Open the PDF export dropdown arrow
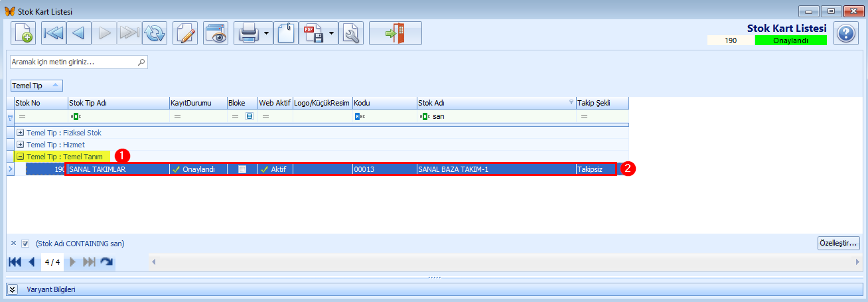 click(331, 33)
